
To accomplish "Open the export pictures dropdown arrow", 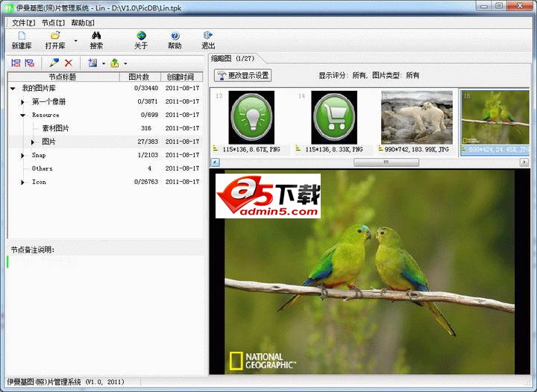I will tap(125, 63).
